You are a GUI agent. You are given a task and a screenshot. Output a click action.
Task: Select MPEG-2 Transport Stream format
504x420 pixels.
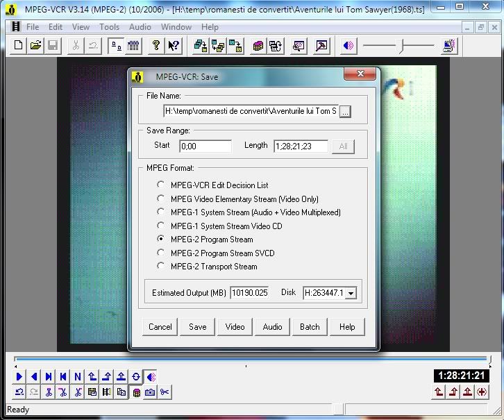click(x=162, y=267)
